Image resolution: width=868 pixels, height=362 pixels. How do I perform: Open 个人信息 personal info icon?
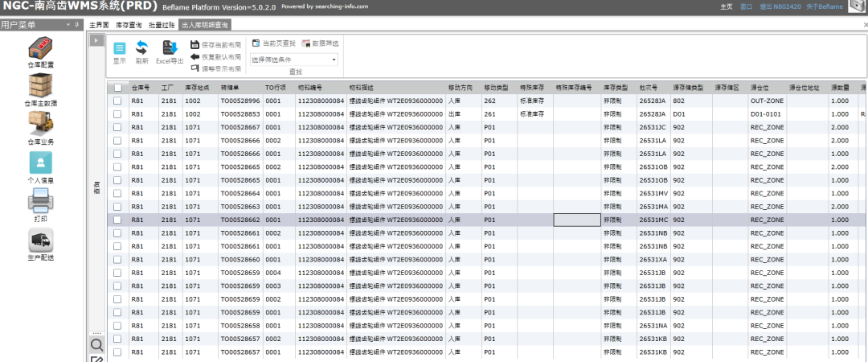(41, 162)
